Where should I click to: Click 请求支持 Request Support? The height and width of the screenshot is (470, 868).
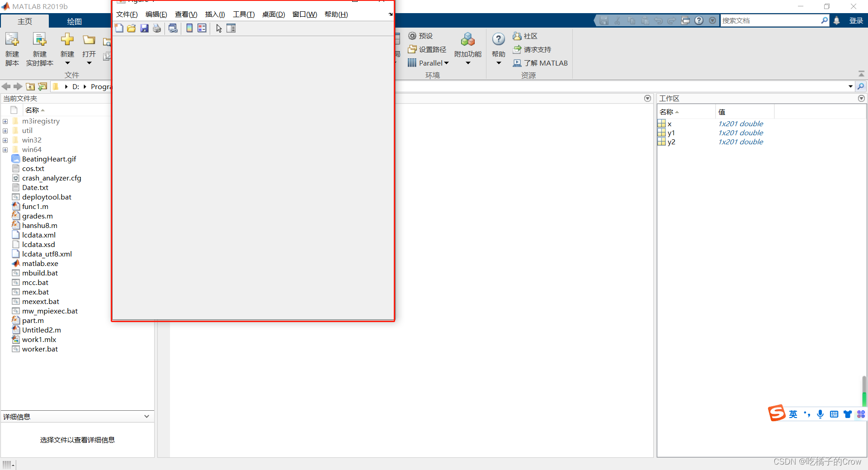[x=532, y=49]
